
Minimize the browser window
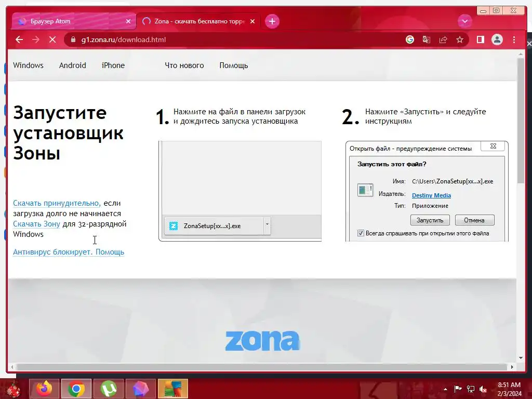coord(483,11)
